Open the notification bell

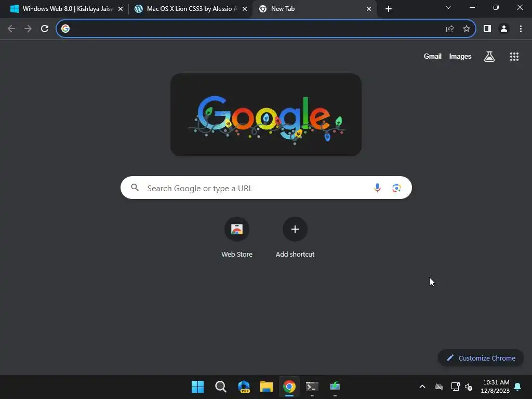tap(517, 387)
